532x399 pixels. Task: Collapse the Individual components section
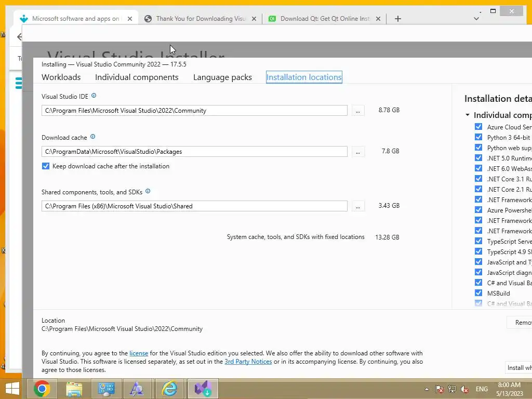coord(468,115)
